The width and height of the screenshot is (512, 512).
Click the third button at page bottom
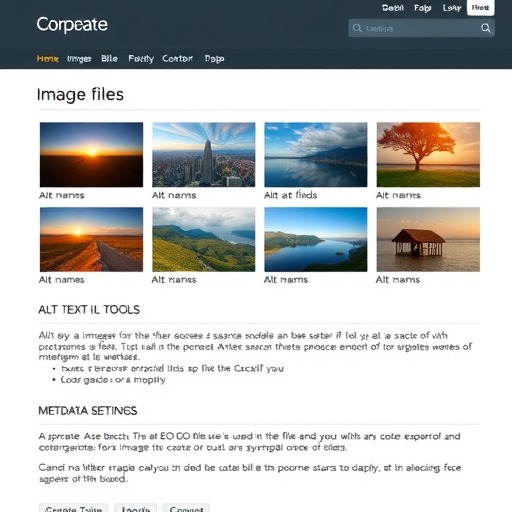(x=186, y=508)
